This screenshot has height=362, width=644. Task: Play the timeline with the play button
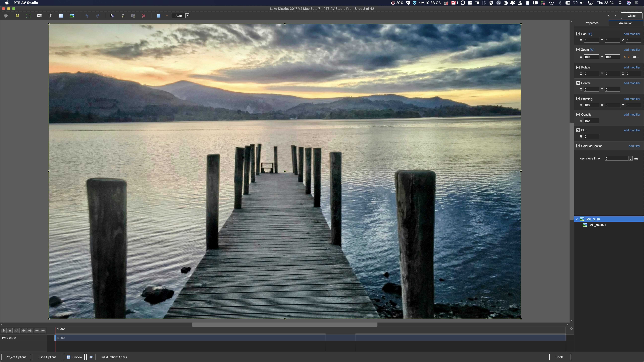(x=4, y=331)
